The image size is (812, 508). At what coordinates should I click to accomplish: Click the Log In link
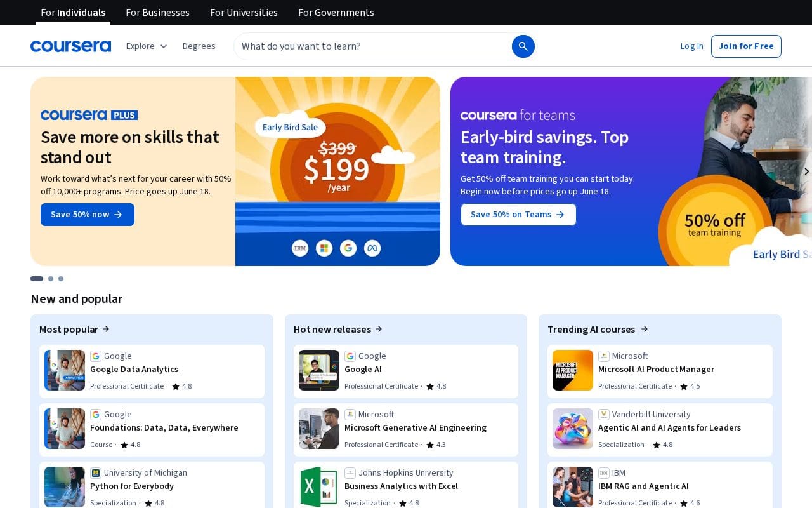coord(691,46)
